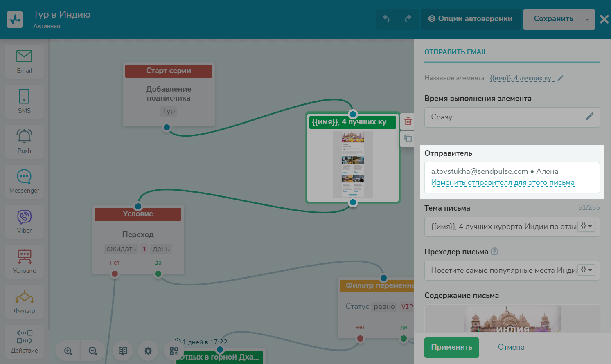Click the green Применить button
Image resolution: width=611 pixels, height=364 pixels.
tap(451, 347)
